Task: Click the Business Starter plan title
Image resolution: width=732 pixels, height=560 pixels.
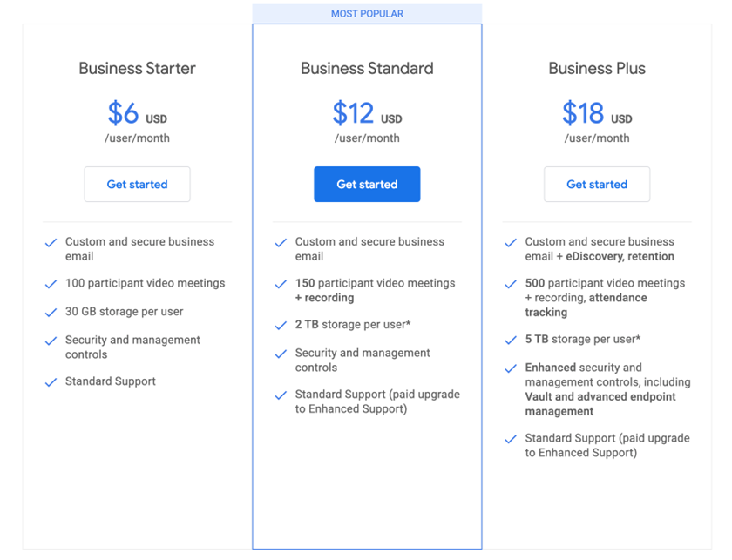Action: point(137,69)
